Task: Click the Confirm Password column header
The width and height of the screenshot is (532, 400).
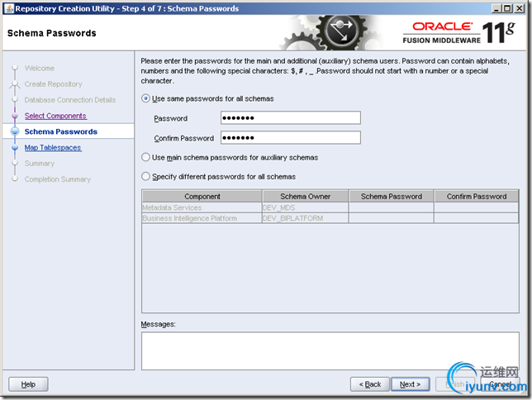Action: click(x=477, y=196)
